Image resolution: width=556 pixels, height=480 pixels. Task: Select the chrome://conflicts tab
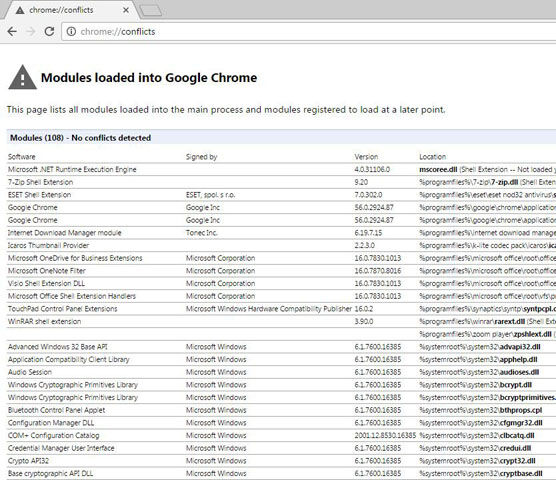tap(71, 10)
